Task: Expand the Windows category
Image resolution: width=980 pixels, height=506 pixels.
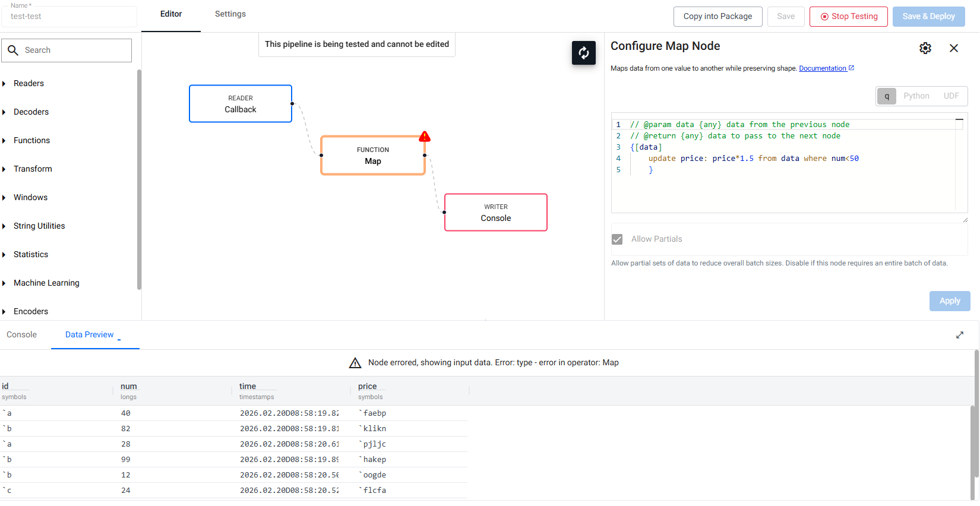Action: [x=30, y=198]
